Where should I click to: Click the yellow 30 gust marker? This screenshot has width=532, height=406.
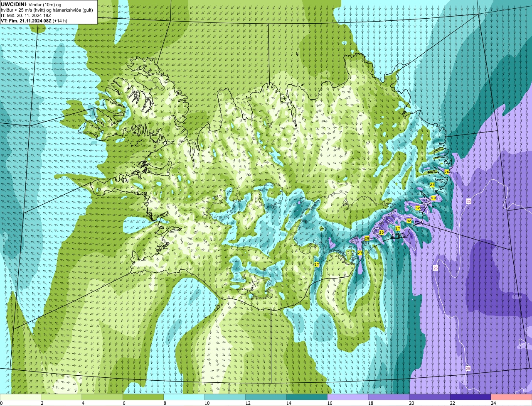click(x=382, y=232)
